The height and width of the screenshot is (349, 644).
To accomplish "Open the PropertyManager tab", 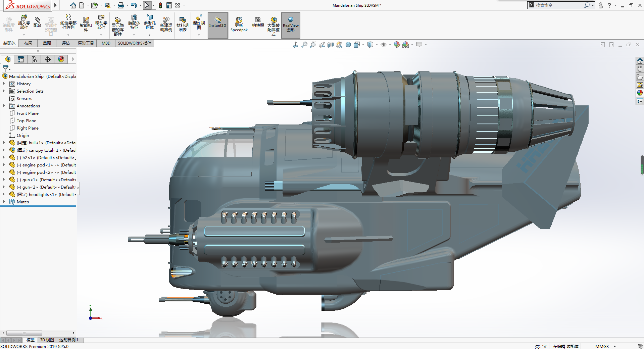I will (21, 59).
